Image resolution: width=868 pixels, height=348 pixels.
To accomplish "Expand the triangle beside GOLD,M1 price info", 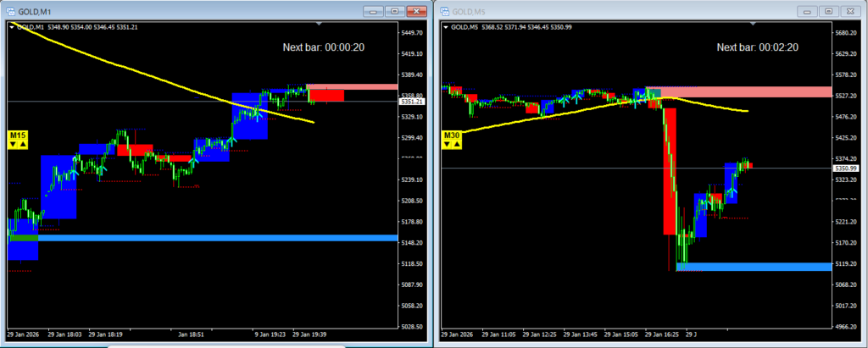I will click(x=11, y=27).
